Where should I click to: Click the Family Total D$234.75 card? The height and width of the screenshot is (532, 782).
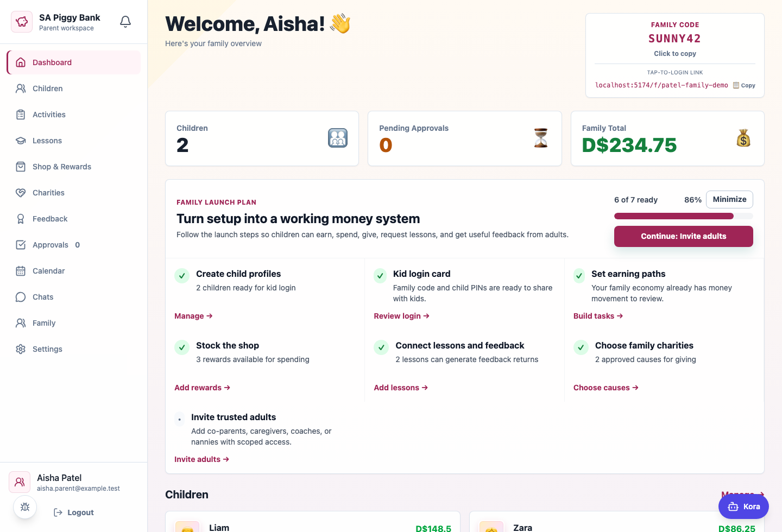667,138
